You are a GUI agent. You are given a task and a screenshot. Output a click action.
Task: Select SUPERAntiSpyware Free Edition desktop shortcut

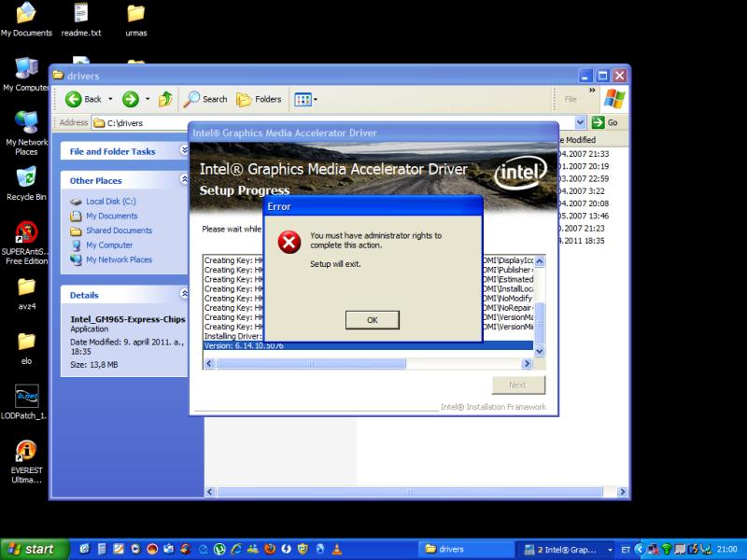point(26,243)
